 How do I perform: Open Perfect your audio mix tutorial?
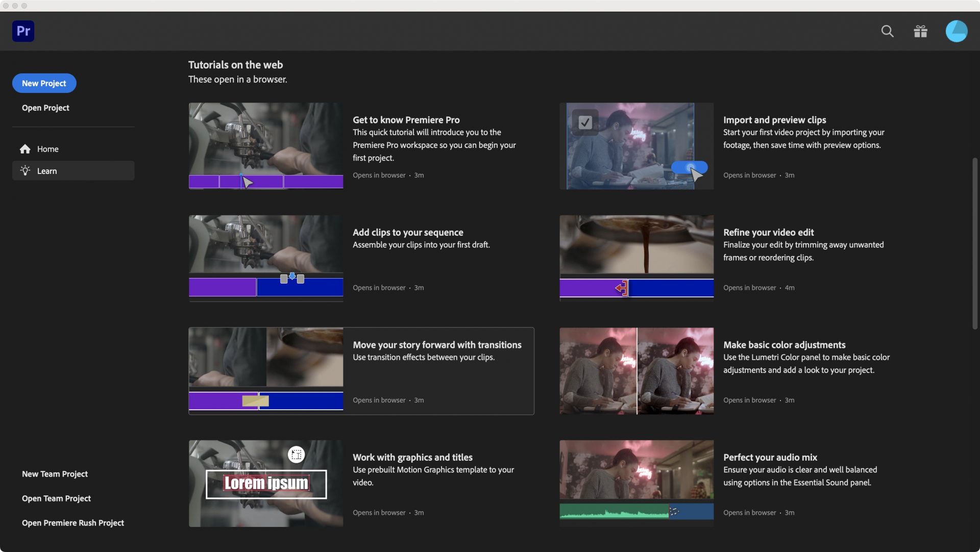[x=770, y=458]
